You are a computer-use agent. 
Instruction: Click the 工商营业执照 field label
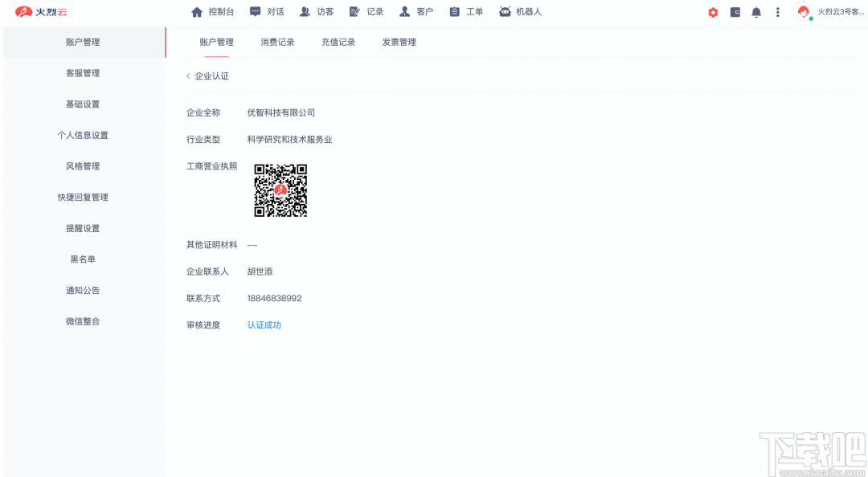point(212,166)
